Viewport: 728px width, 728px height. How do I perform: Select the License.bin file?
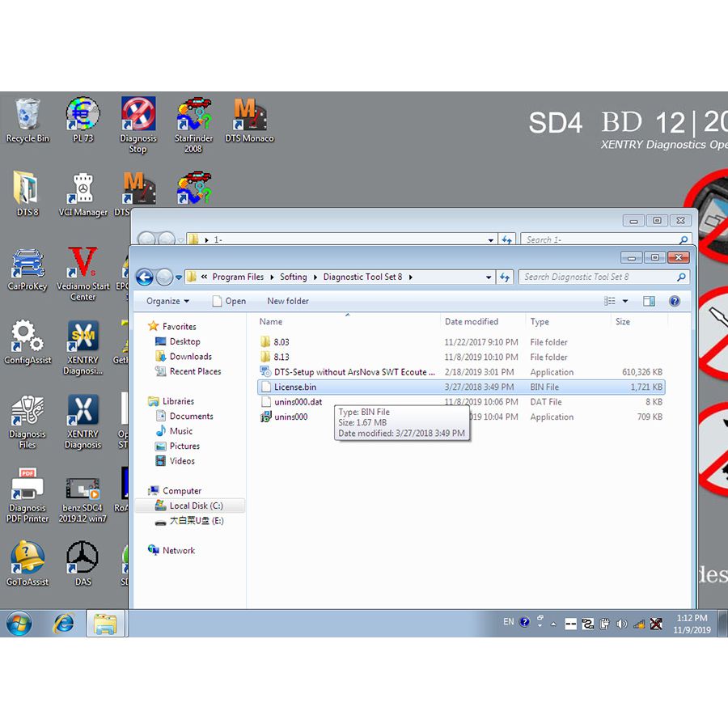tap(295, 387)
